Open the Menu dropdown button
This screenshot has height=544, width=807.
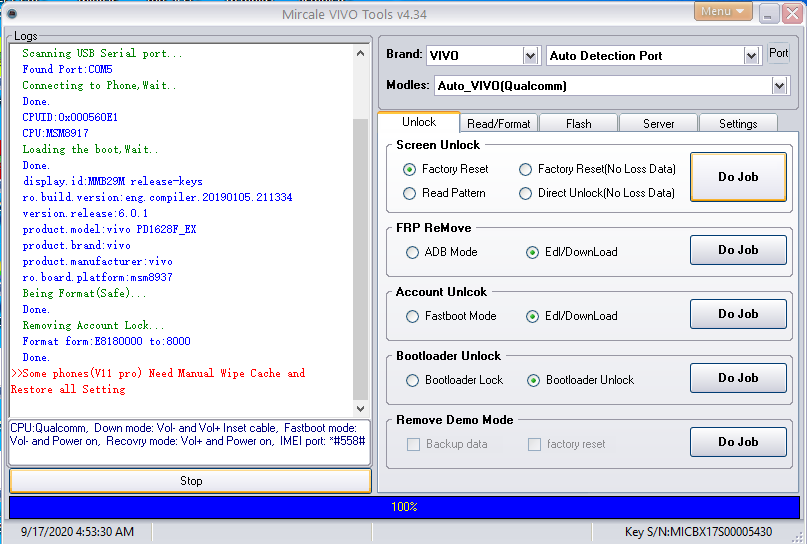tap(723, 11)
